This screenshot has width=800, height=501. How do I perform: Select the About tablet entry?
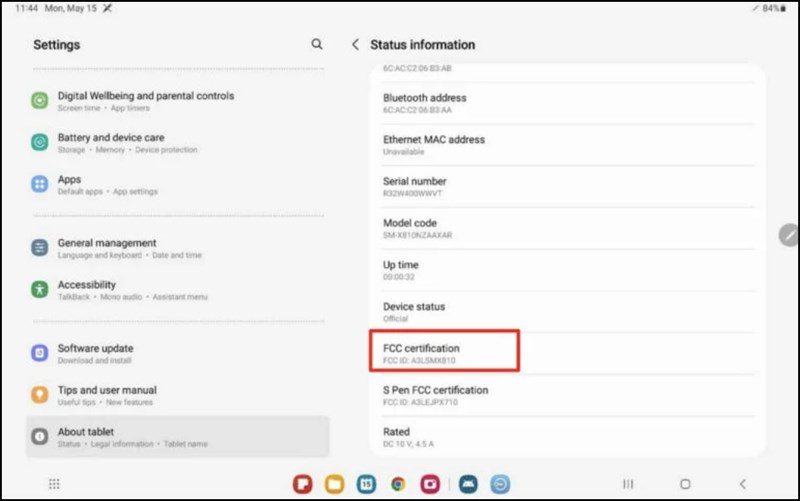[178, 437]
